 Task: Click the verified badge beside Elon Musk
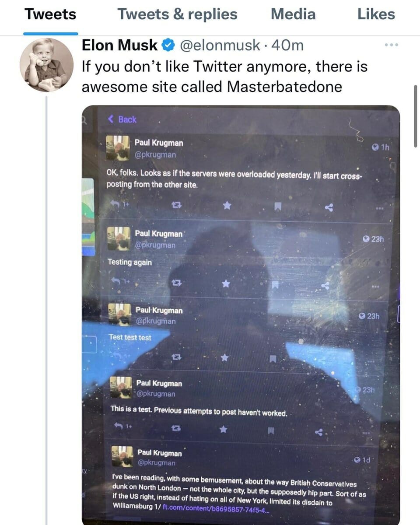tap(168, 45)
